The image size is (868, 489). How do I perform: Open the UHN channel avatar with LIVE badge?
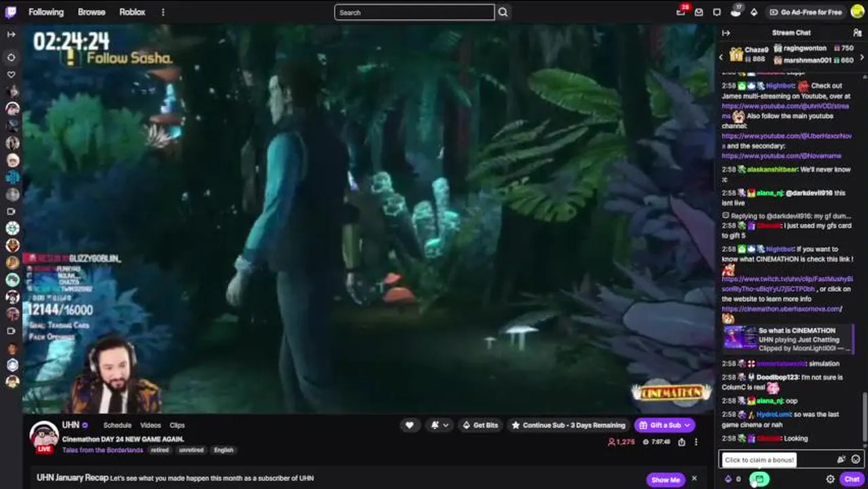click(44, 437)
